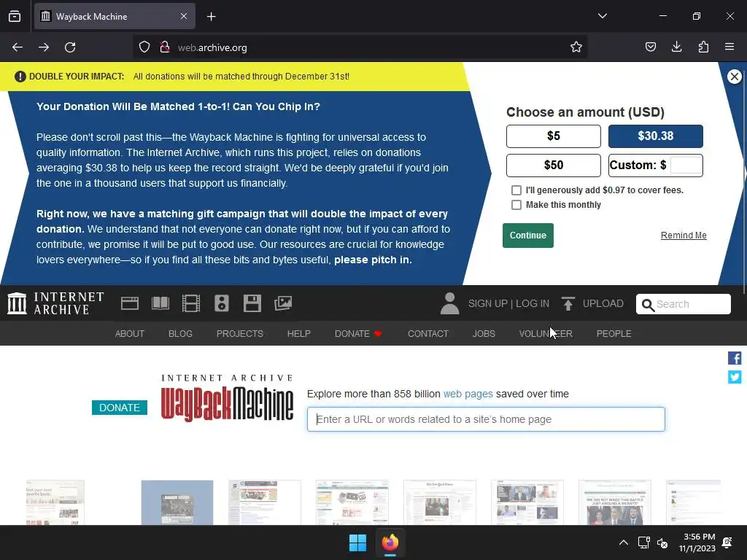Save page to Pocket
This screenshot has width=747, height=560.
click(650, 47)
